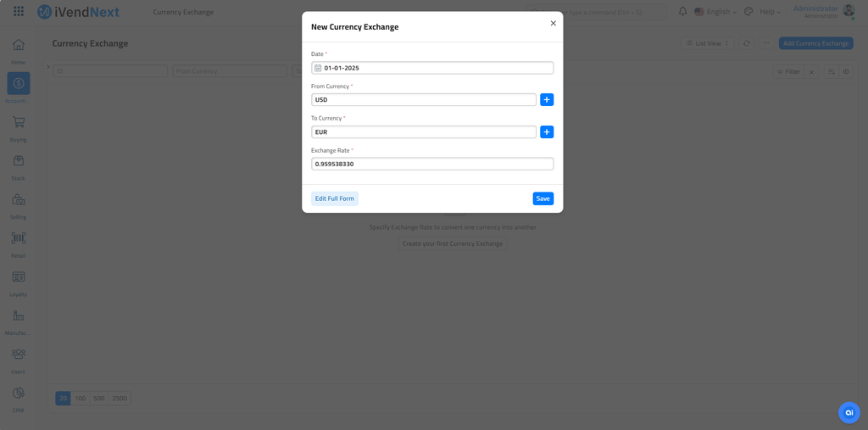Open Selling module in sidebar
The image size is (868, 430).
click(x=19, y=206)
